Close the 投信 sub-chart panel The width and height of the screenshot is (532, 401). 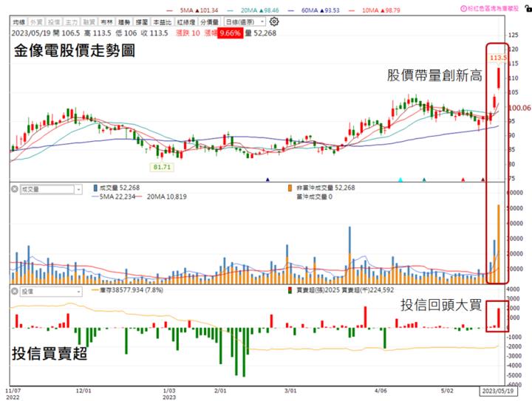[14, 291]
